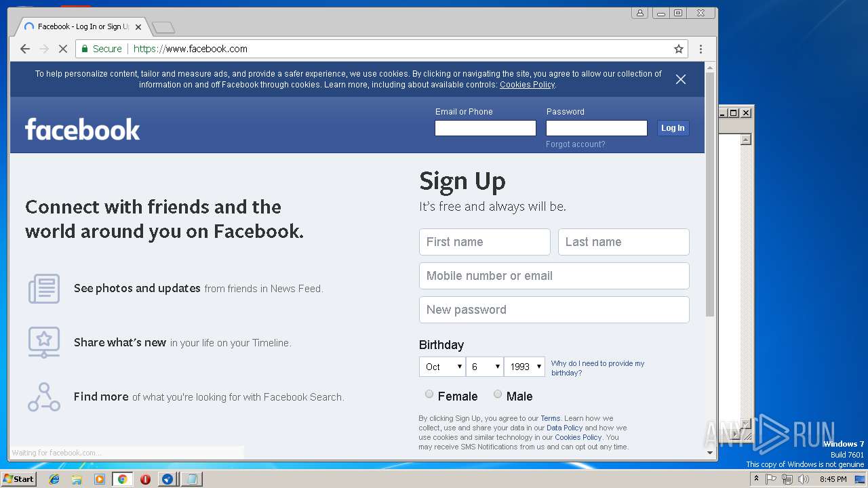Click the network tray icon
Viewport: 868px width, 488px height.
787,479
